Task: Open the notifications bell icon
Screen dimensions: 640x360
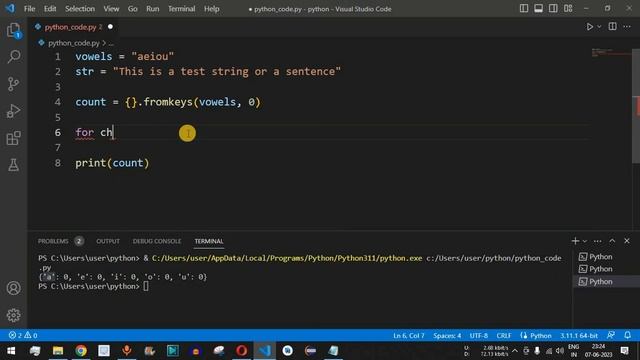Action: 628,335
